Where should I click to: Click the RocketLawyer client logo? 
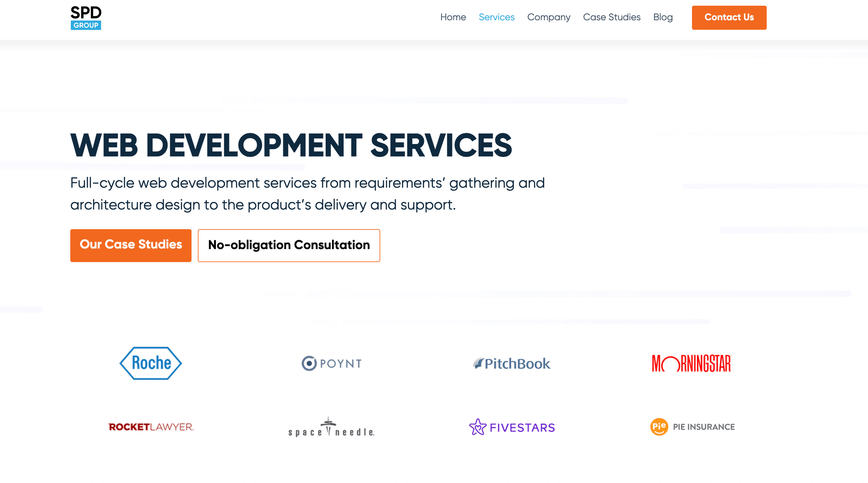[x=151, y=427]
